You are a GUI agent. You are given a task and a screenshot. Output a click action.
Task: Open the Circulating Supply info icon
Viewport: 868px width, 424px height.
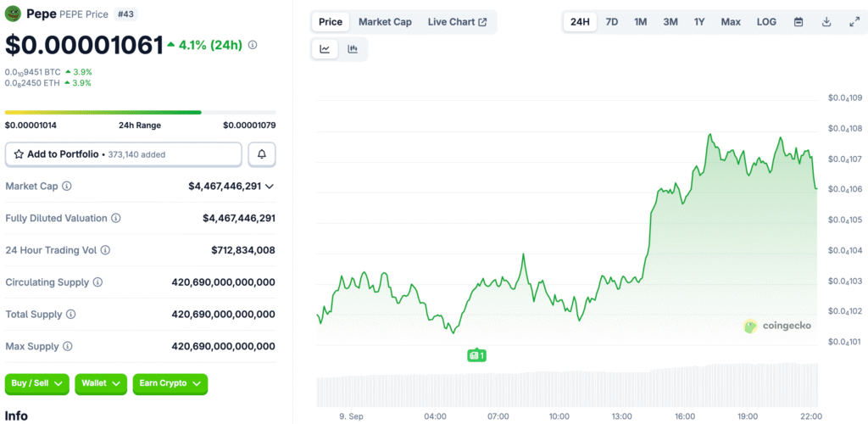point(97,282)
